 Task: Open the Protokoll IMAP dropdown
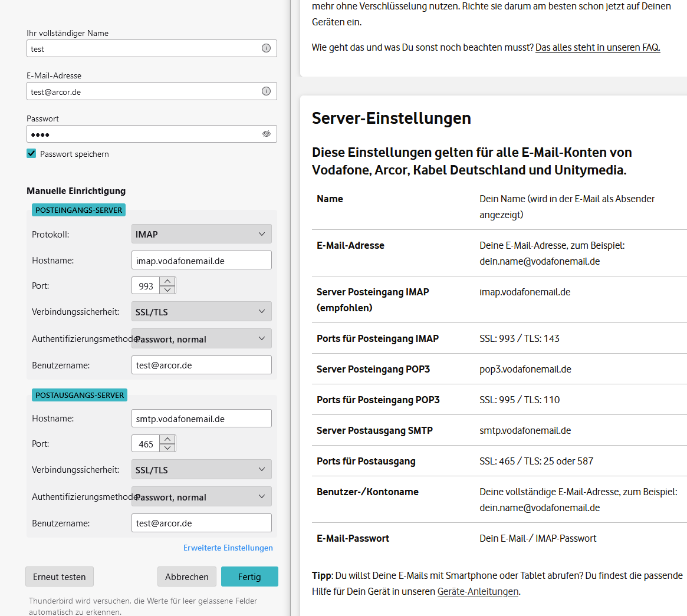coord(201,234)
